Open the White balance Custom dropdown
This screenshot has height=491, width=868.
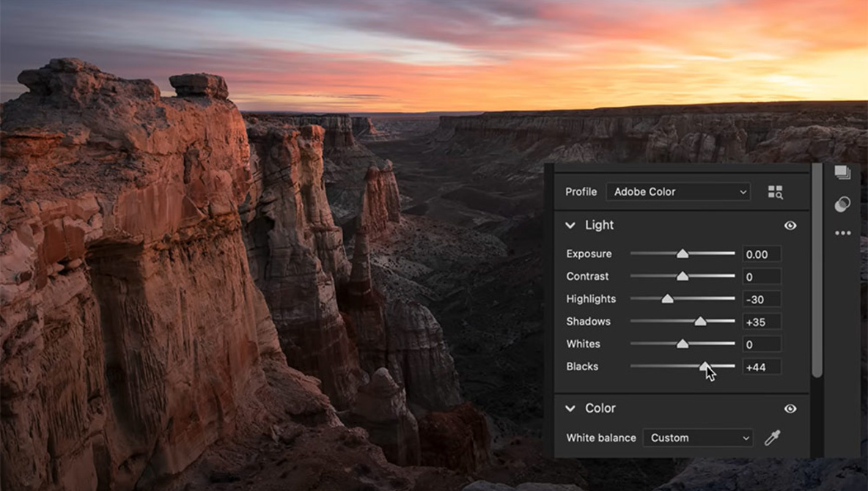coord(697,438)
